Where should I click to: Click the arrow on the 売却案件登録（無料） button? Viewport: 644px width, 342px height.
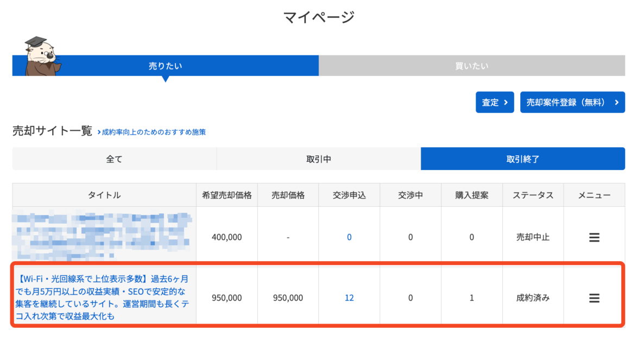pos(616,102)
